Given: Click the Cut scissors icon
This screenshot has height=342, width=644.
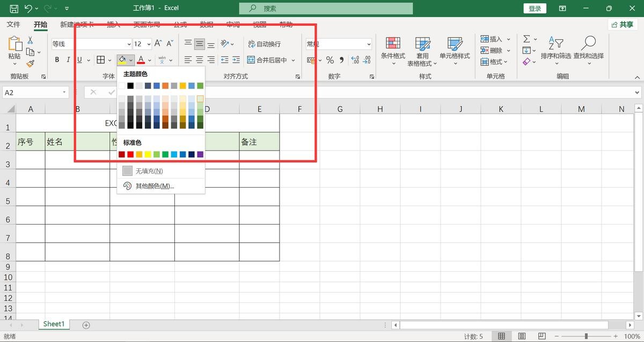Looking at the screenshot, I should point(30,40).
